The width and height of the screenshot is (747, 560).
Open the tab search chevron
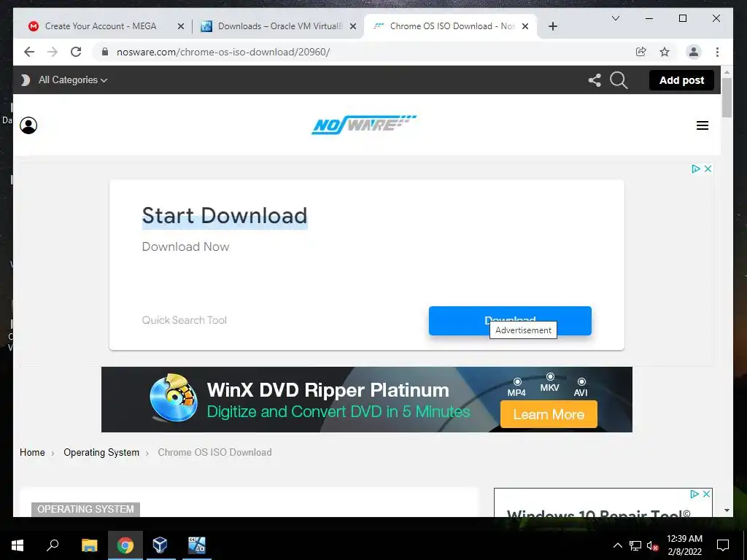616,18
